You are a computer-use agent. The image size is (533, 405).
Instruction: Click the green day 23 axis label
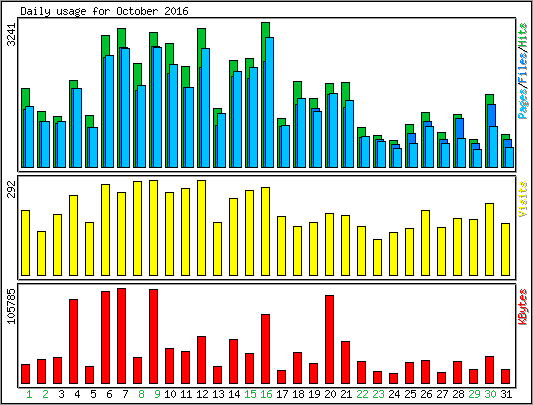[x=378, y=394]
